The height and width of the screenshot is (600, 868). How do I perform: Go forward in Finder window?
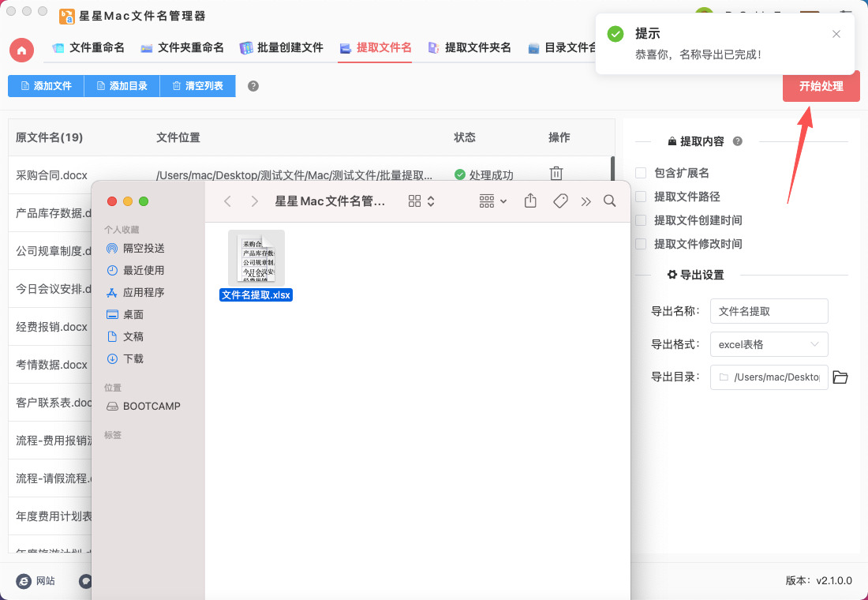254,201
